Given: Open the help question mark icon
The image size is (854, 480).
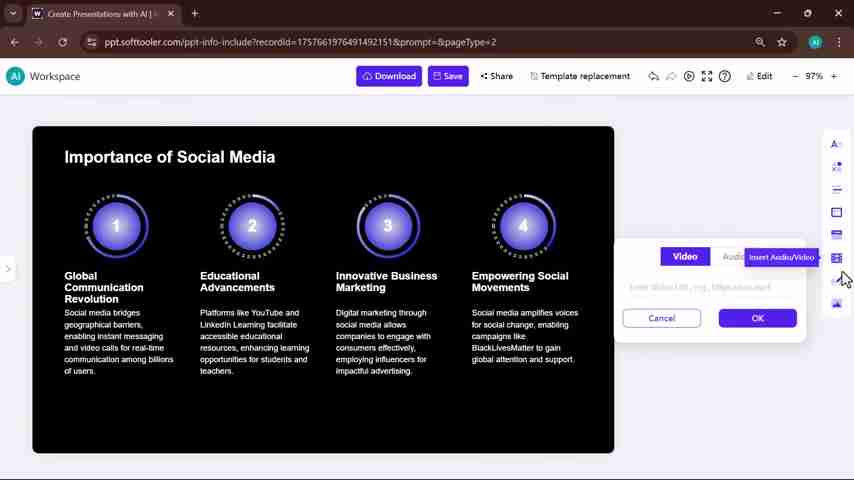Looking at the screenshot, I should 725,76.
